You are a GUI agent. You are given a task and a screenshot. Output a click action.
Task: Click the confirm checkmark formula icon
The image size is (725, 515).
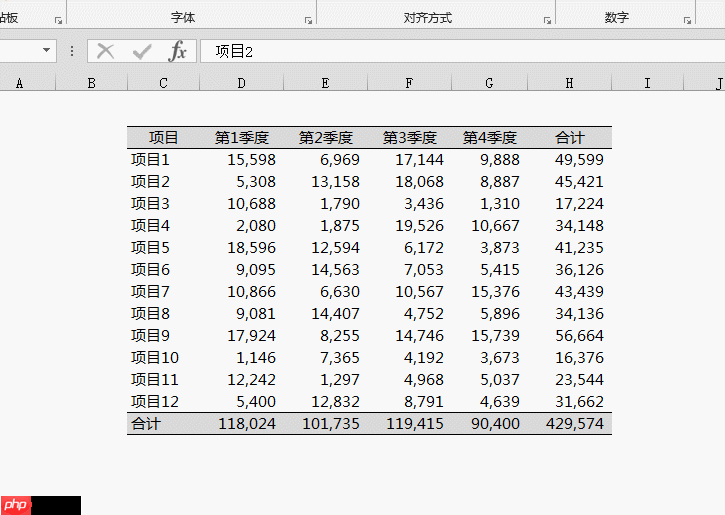(142, 51)
